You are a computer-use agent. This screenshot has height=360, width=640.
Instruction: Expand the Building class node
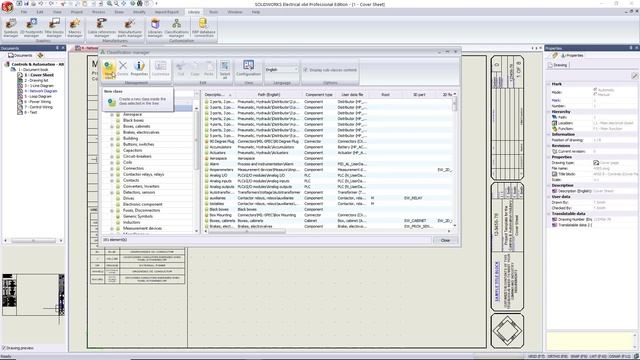point(112,139)
